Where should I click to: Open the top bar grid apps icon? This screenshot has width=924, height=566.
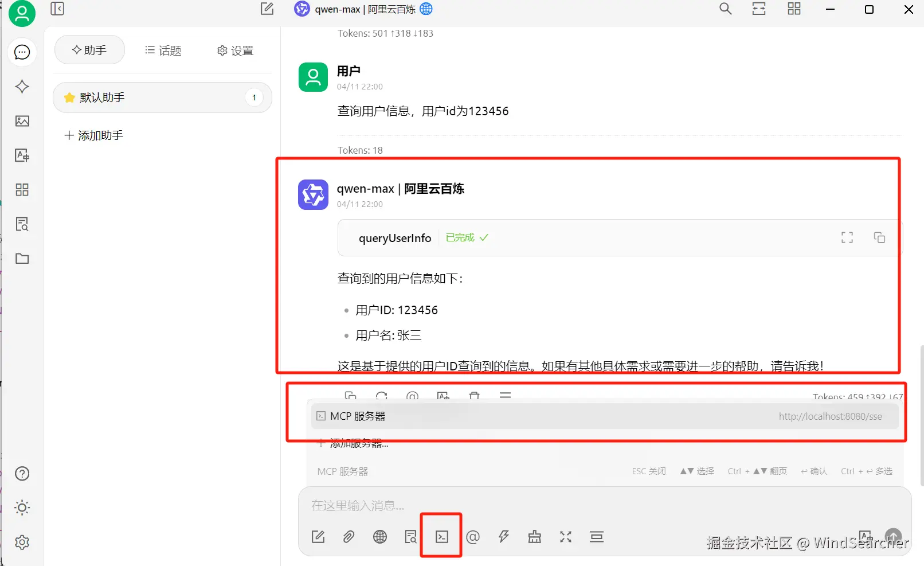[794, 9]
